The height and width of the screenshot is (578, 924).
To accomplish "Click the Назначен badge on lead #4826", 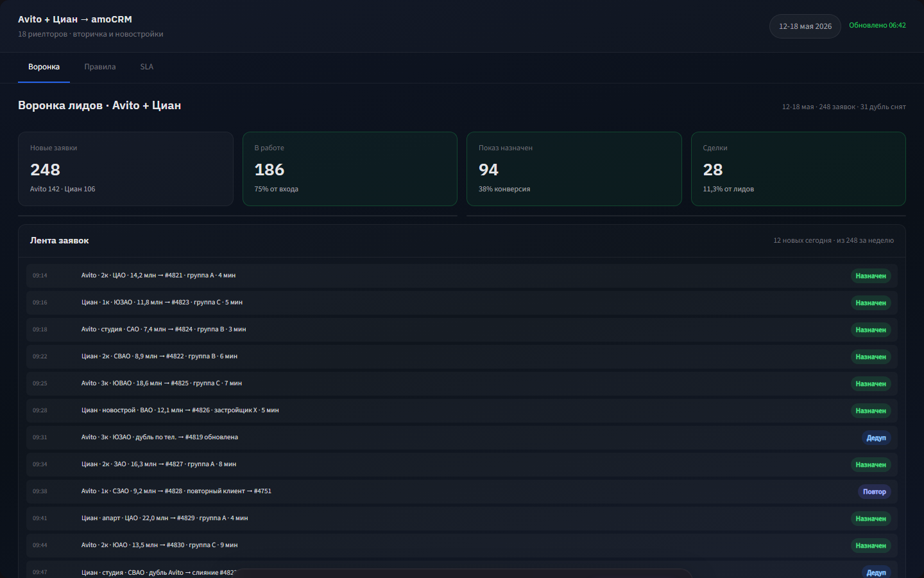I will pos(871,411).
